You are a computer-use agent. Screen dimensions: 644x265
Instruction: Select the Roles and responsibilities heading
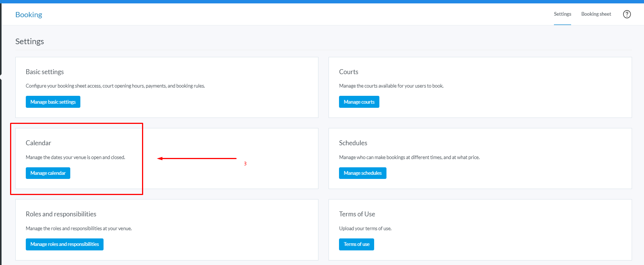[61, 214]
